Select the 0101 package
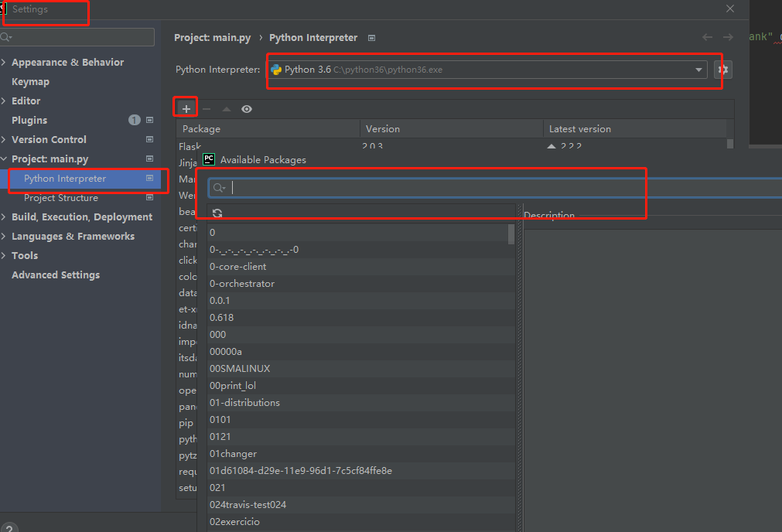Screen dimensions: 782x532 click(x=361, y=420)
